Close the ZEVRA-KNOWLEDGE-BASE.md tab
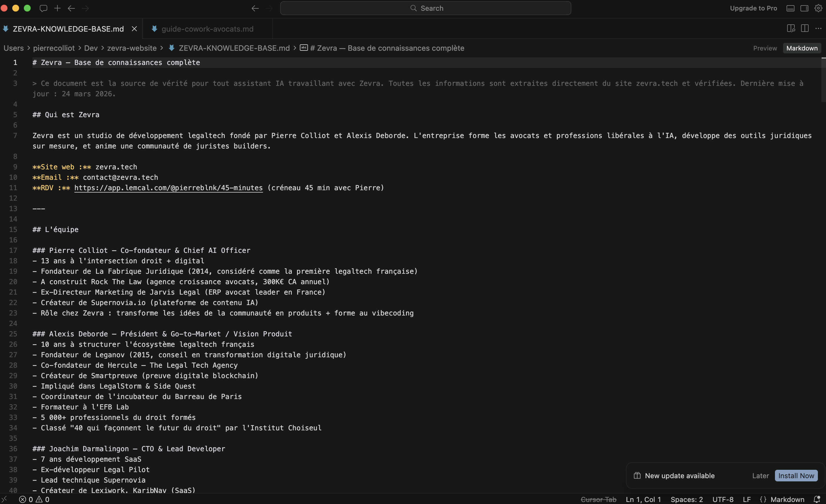 tap(134, 29)
